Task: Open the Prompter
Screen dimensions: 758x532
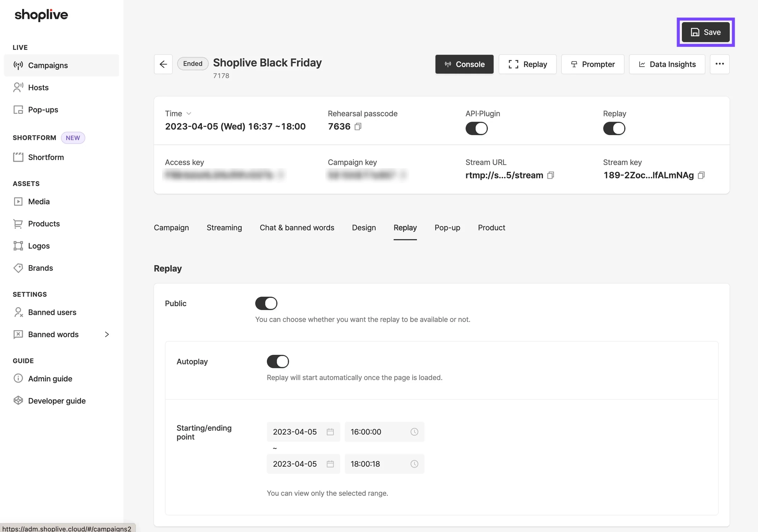Action: pos(593,64)
